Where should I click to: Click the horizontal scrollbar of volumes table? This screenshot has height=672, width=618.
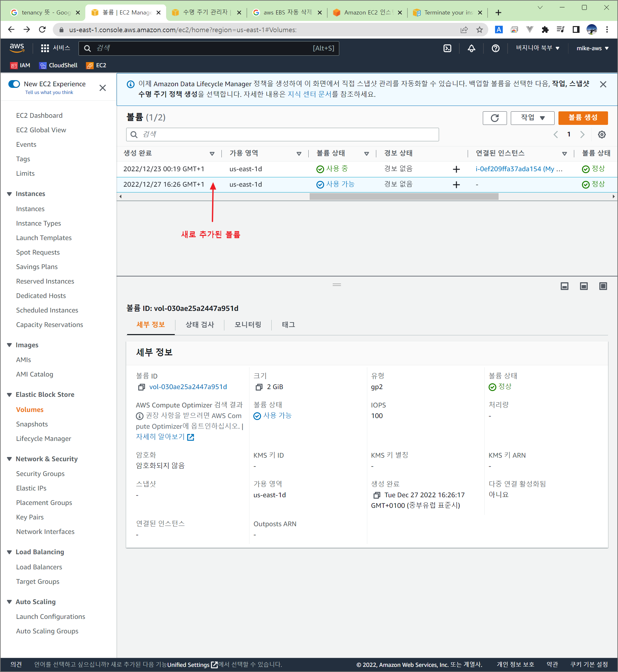pos(404,197)
